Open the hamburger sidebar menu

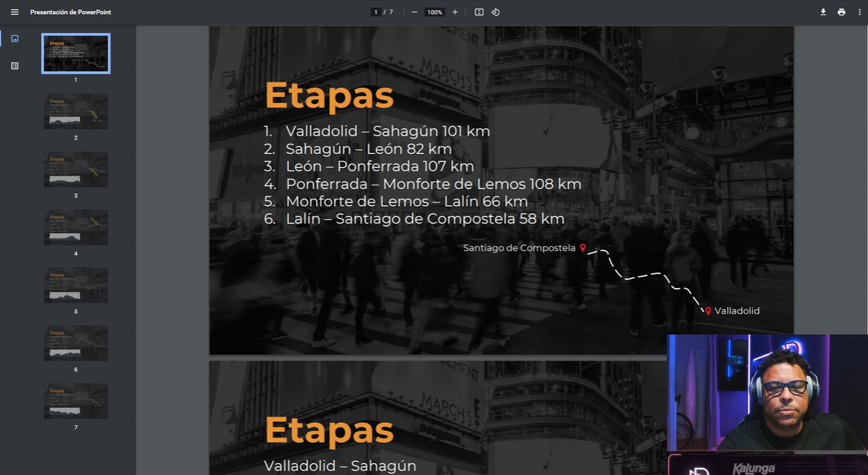[x=15, y=12]
